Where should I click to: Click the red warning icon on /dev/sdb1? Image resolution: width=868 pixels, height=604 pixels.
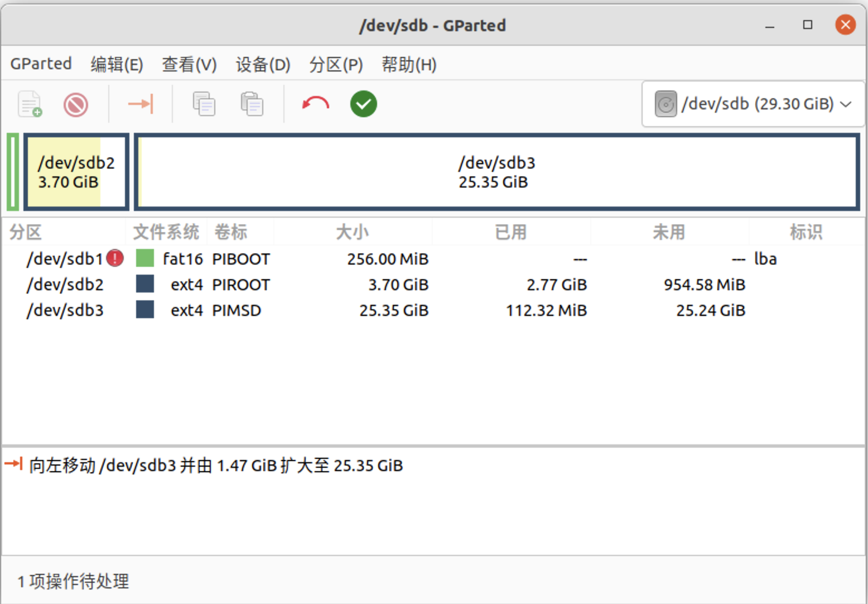pyautogui.click(x=115, y=258)
